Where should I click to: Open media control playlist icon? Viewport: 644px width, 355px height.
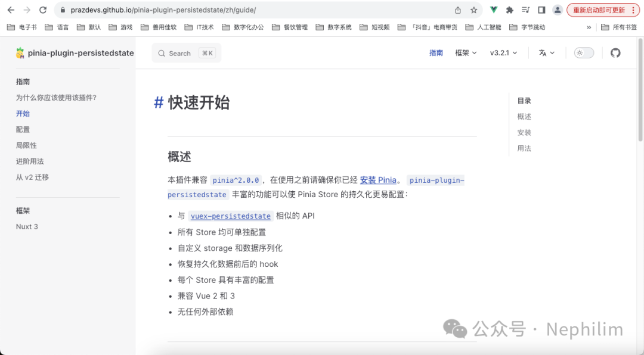(525, 10)
